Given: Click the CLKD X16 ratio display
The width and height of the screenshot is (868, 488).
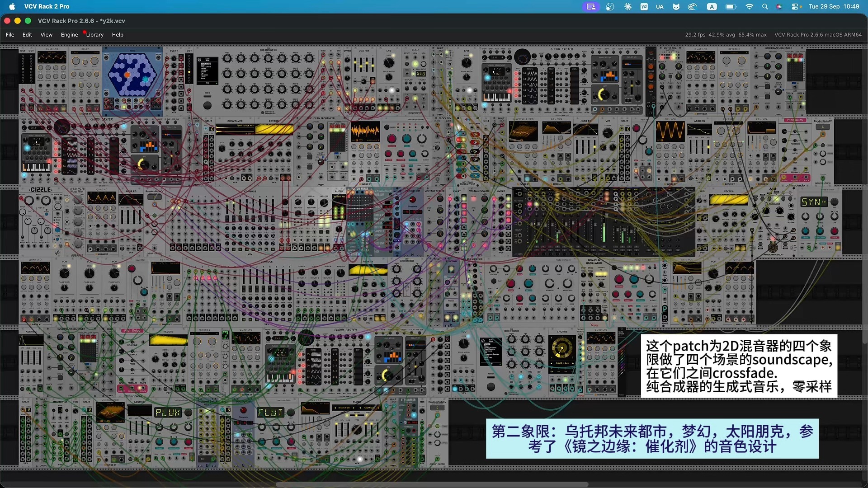Looking at the screenshot, I should (x=421, y=74).
